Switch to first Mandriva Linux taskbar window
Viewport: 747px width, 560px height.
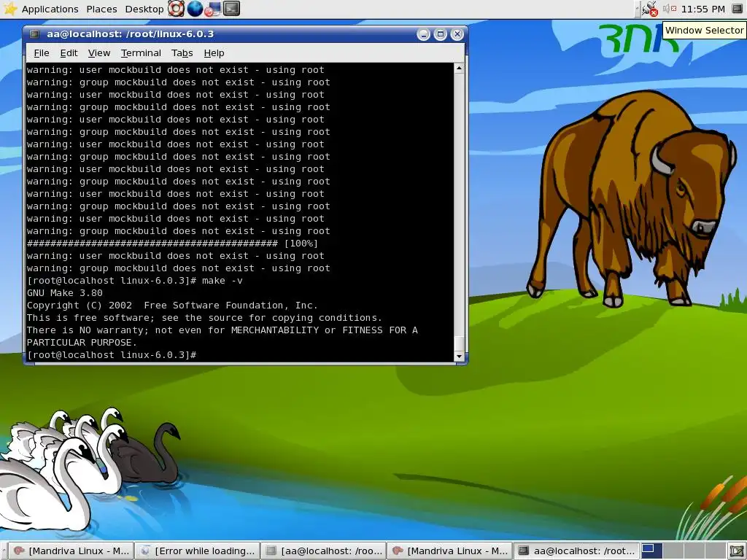click(71, 551)
